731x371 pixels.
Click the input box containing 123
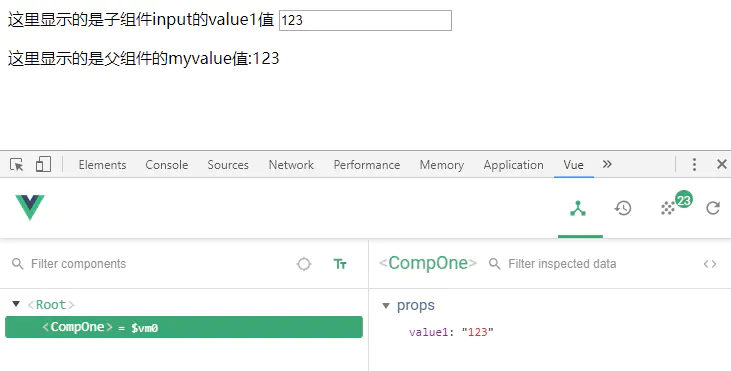click(x=366, y=21)
